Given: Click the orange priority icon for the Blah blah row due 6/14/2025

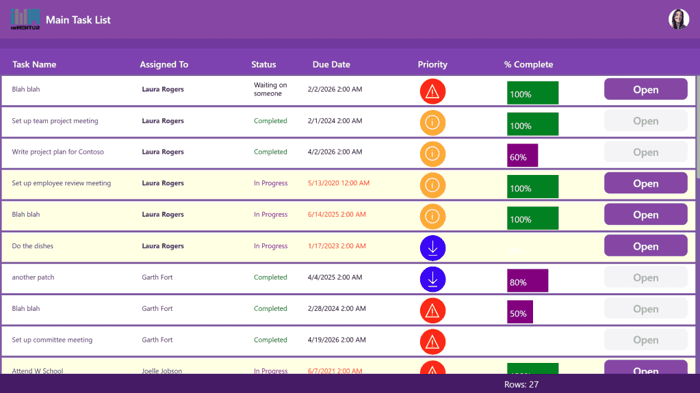Looking at the screenshot, I should click(x=432, y=216).
